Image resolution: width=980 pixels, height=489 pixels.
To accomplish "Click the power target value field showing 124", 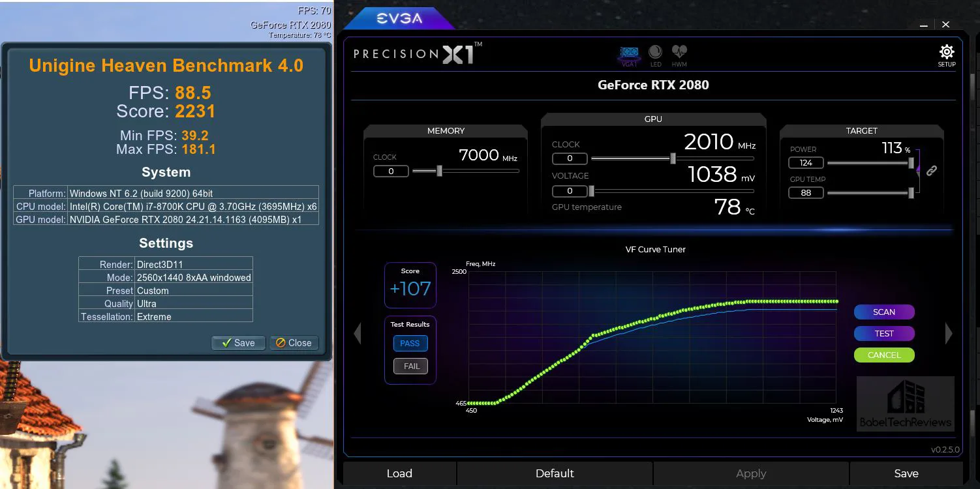I will coord(806,163).
